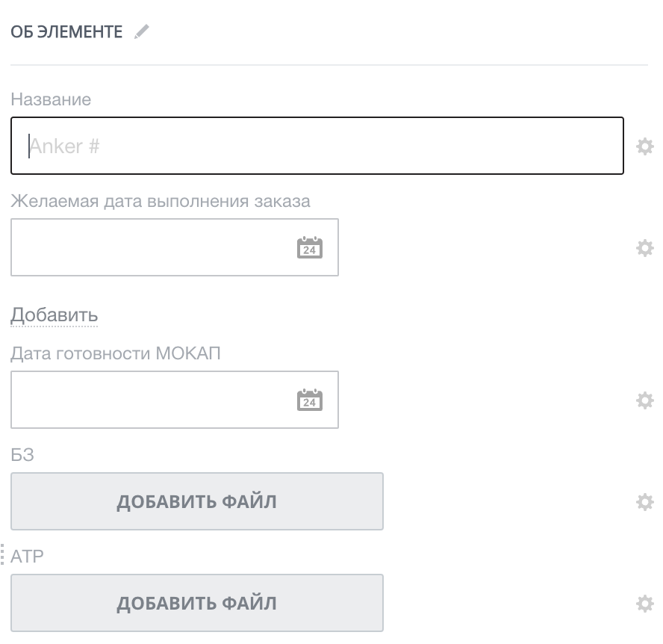Open gear settings for Дата готовности МОКАП
Image resolution: width=663 pixels, height=644 pixels.
click(644, 400)
